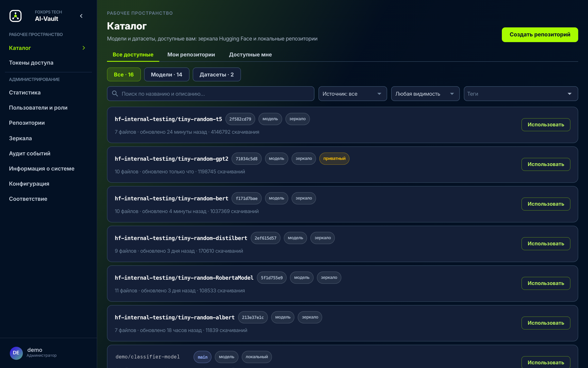Click the зеркало tag on tiny-random-albert
The image size is (588, 368).
[310, 317]
